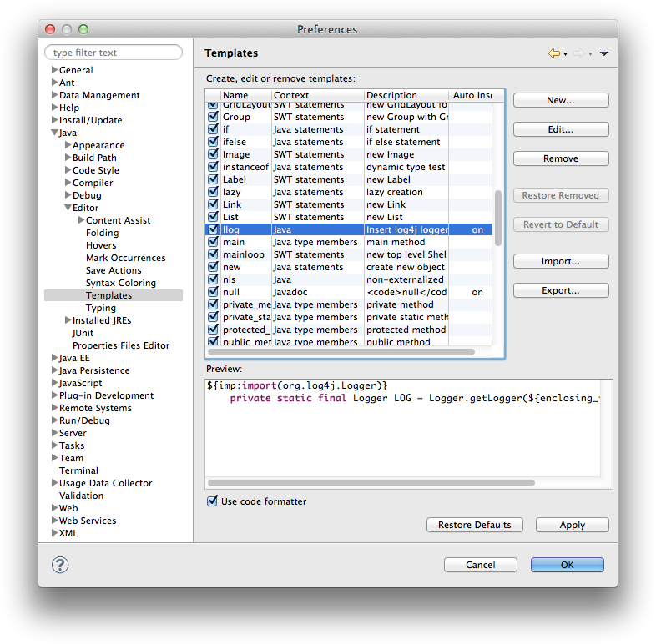Screen dimensions: 656x644
Task: Toggle the Use code formatter checkbox
Action: tap(213, 501)
